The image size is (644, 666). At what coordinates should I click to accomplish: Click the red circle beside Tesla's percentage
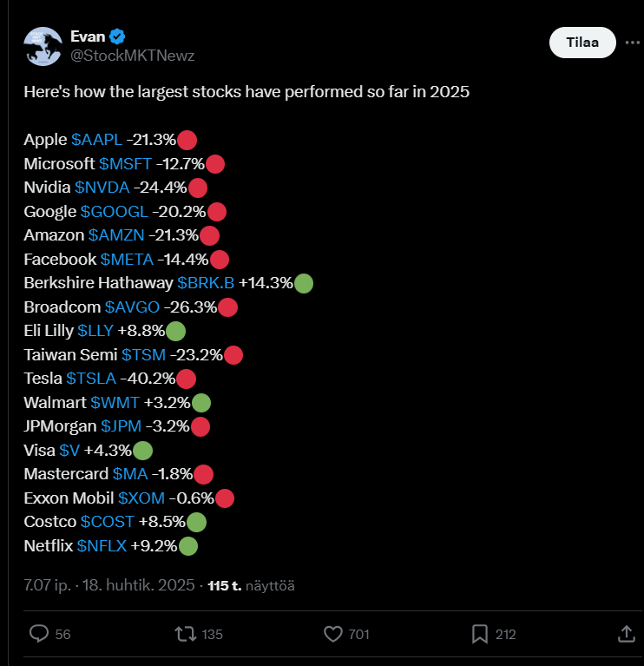[186, 379]
